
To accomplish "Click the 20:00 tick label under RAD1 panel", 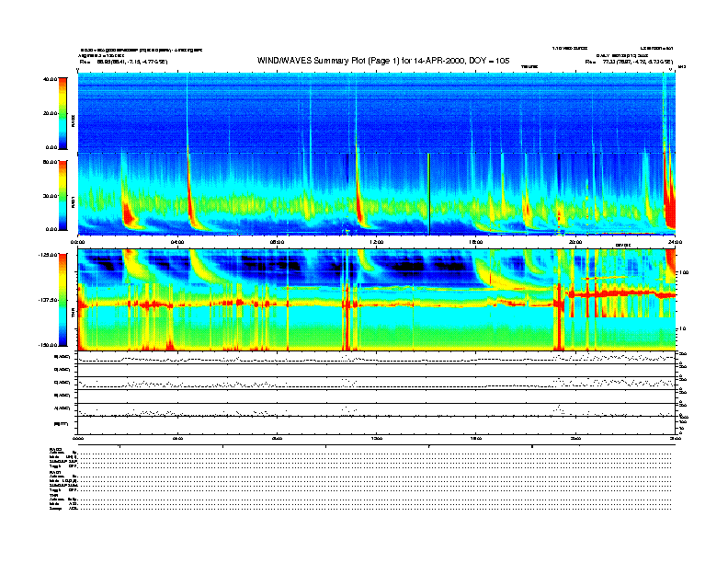I will tap(575, 242).
